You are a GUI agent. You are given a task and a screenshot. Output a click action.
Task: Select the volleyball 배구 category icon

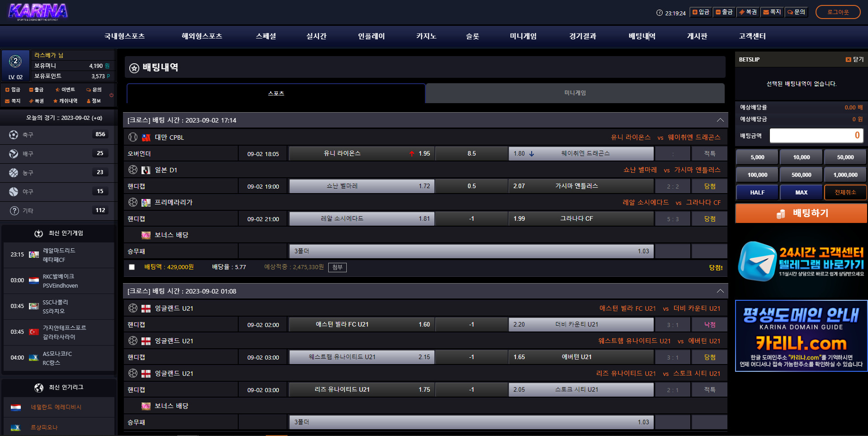pos(14,154)
